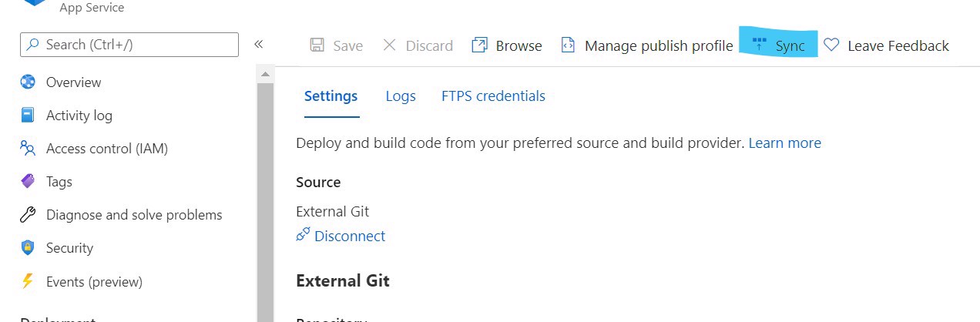Image resolution: width=980 pixels, height=322 pixels.
Task: Open Overview via its globe icon
Action: (x=28, y=82)
